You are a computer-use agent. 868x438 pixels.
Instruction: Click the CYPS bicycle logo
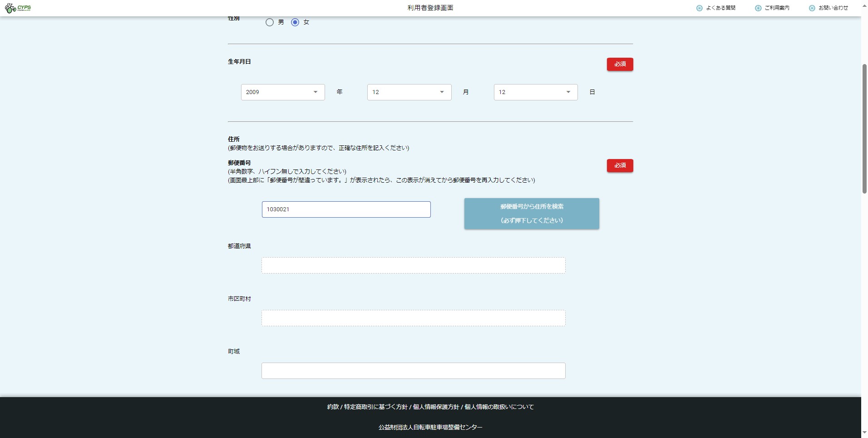[18, 8]
